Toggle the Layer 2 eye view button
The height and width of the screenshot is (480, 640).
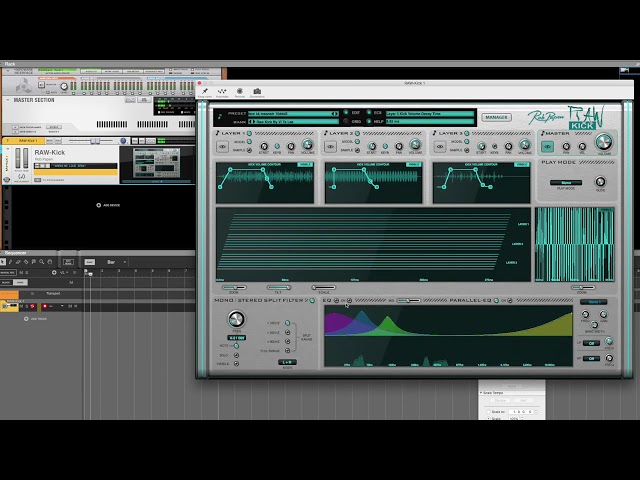pos(331,147)
